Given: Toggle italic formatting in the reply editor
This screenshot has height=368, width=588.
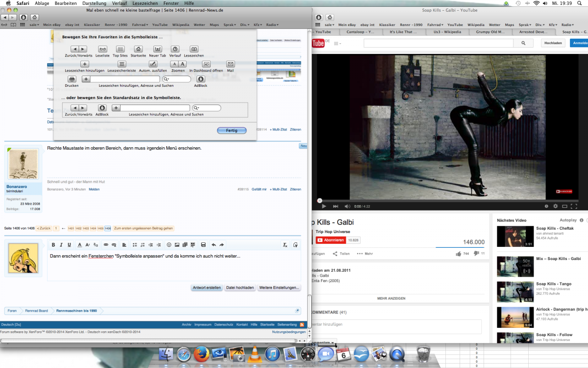Looking at the screenshot, I should click(61, 245).
